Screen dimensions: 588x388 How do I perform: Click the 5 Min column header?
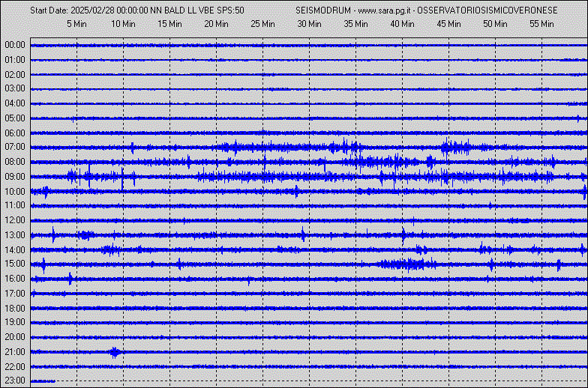(76, 24)
